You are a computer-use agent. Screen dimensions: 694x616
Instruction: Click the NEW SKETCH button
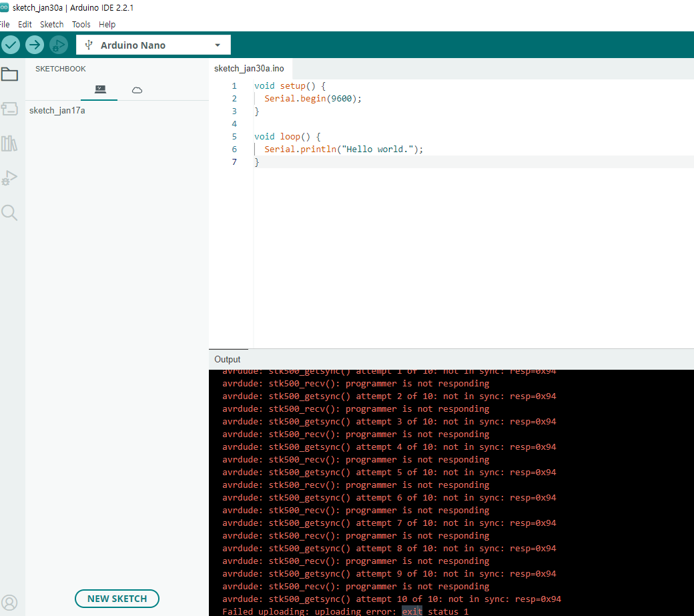117,599
